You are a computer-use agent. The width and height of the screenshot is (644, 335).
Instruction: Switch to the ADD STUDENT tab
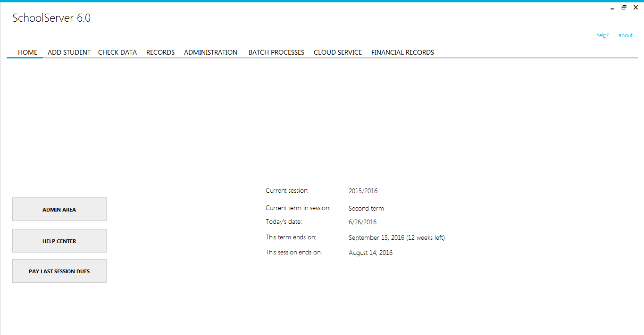69,52
